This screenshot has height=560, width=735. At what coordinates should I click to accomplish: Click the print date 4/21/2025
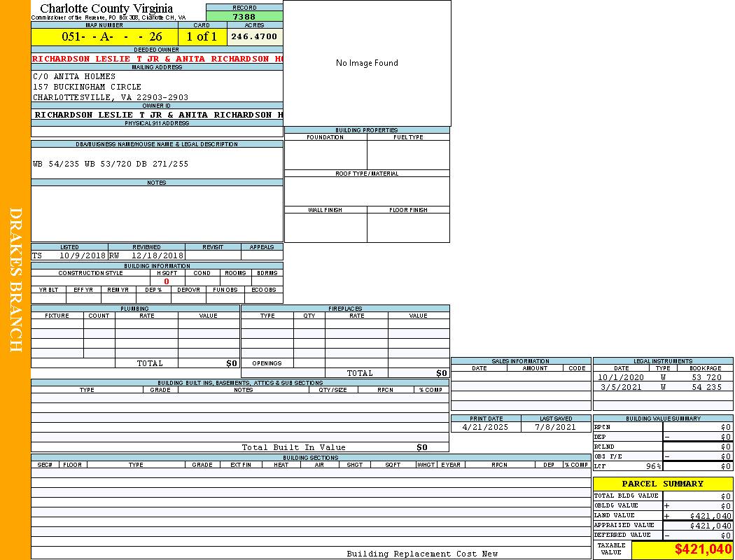coord(486,427)
